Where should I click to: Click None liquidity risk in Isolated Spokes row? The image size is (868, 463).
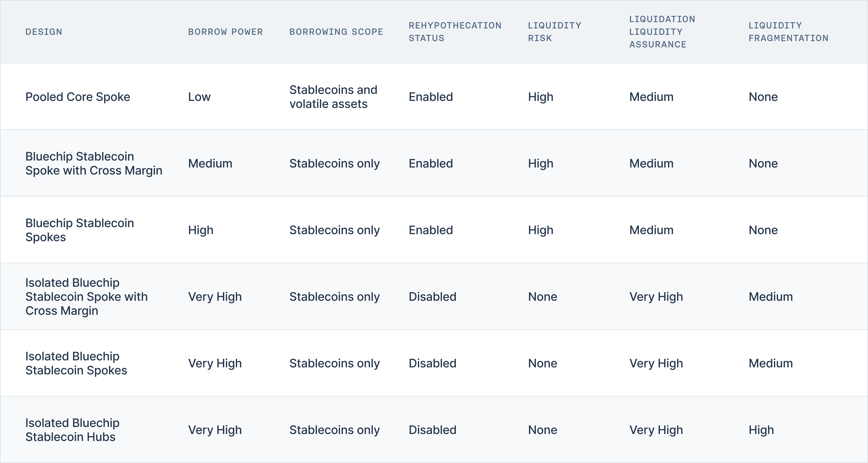point(542,363)
